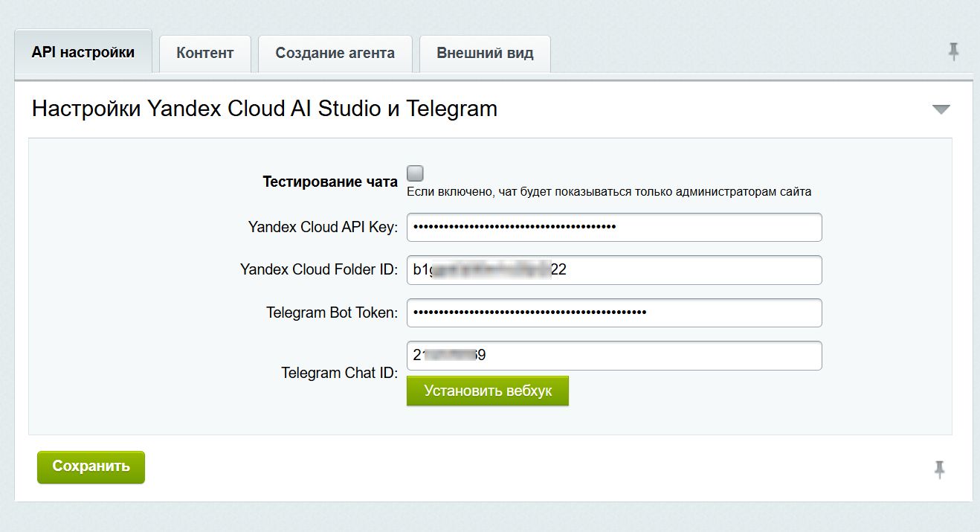Select the Внешний вид tab
Screen dimensions: 980x532
(x=485, y=54)
